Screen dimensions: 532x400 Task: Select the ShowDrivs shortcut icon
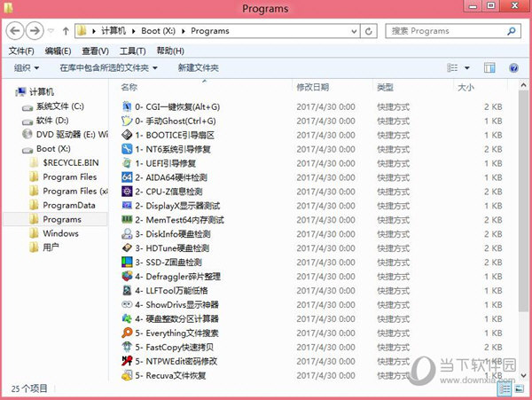pos(127,305)
